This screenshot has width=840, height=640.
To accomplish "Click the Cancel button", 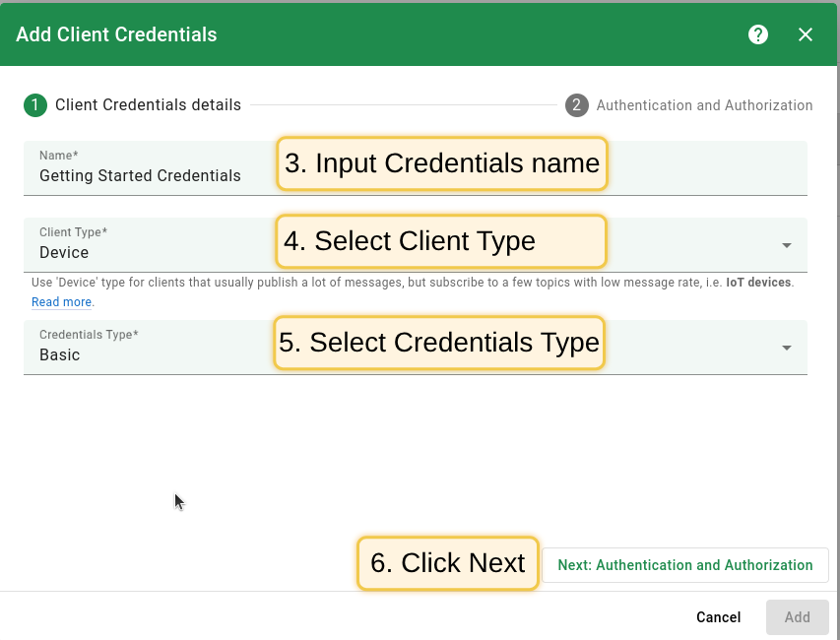I will click(718, 617).
